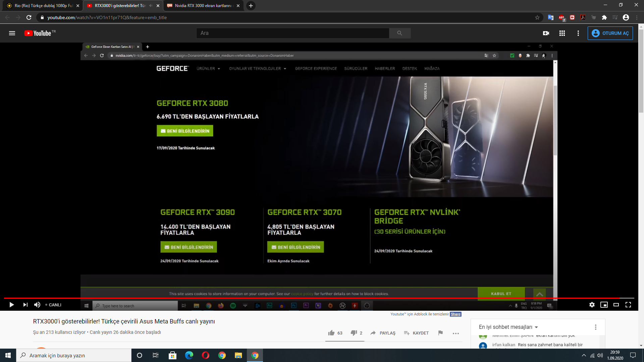The image size is (644, 362).
Task: Open File Explorer from taskbar
Action: 238,355
